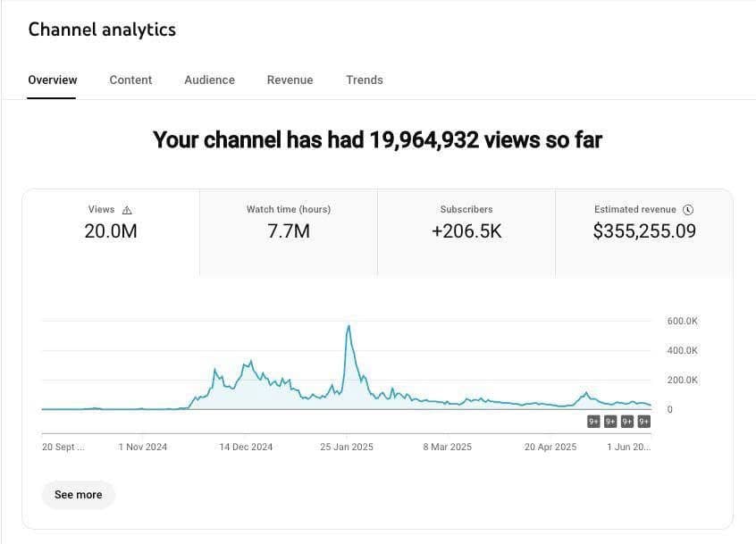Switch to the Trends tab
Viewport: 756px width, 544px height.
(x=364, y=80)
